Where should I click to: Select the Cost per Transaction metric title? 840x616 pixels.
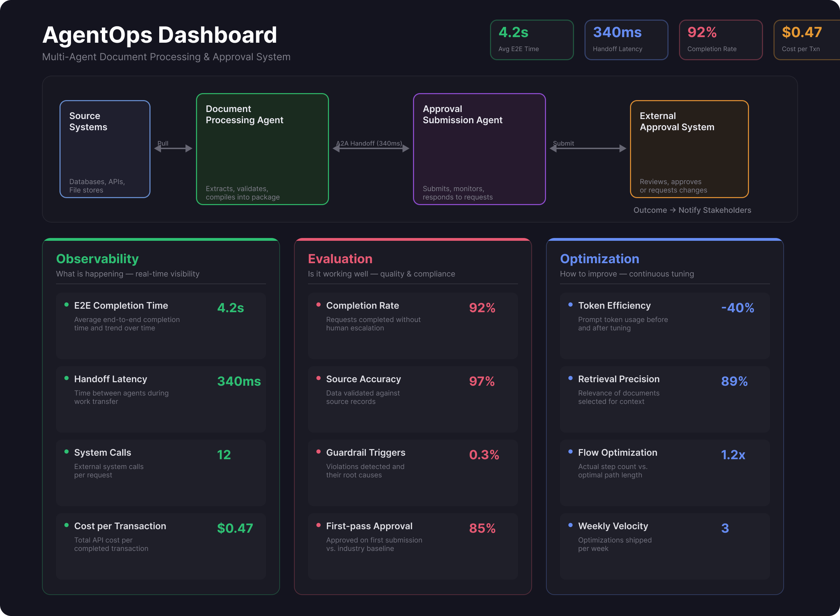coord(120,526)
